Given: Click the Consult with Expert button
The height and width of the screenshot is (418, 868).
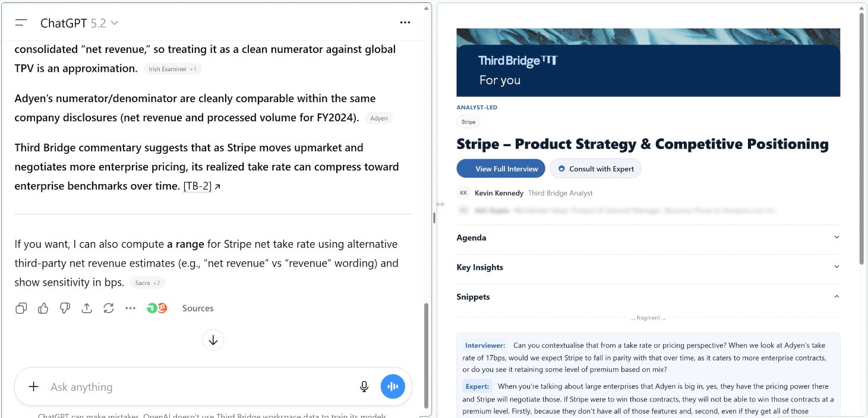Looking at the screenshot, I should pyautogui.click(x=595, y=169).
